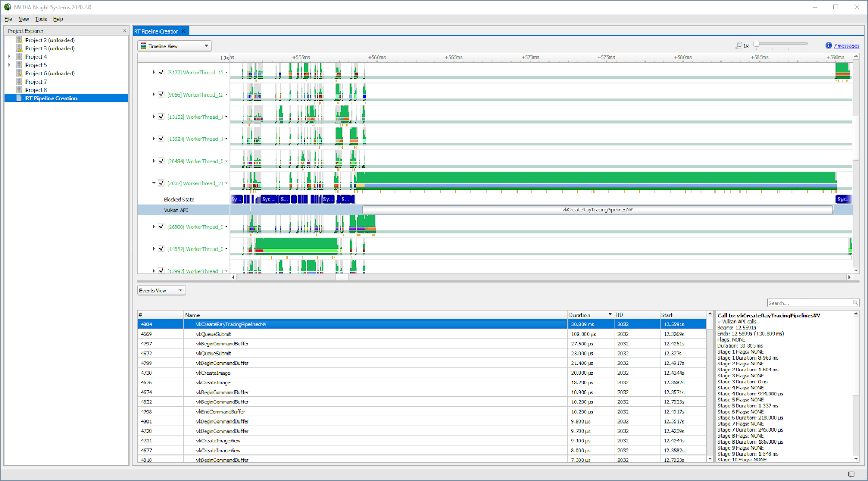Open the File menu

tap(8, 19)
